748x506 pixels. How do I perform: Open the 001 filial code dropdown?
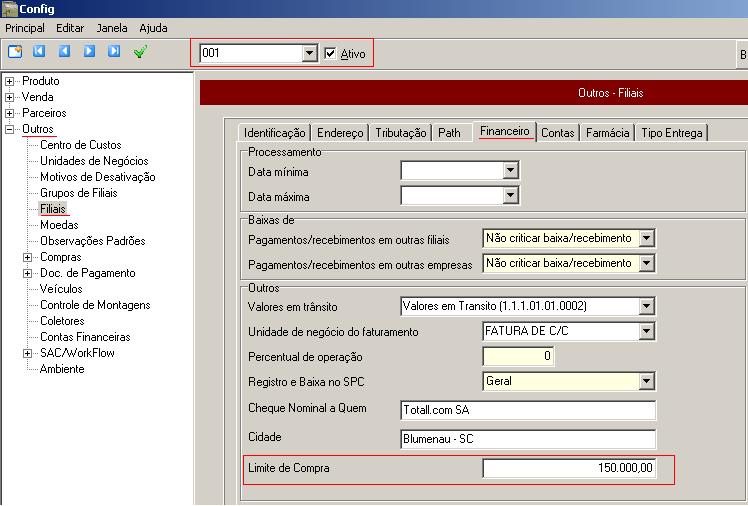coord(310,53)
